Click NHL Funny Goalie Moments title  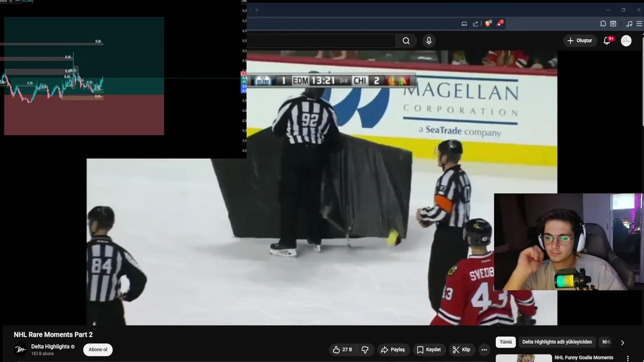tap(584, 357)
